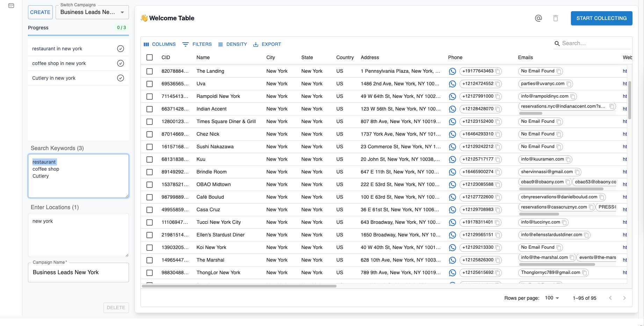644x326 pixels.
Task: Focus the table Search field
Action: pyautogui.click(x=595, y=43)
